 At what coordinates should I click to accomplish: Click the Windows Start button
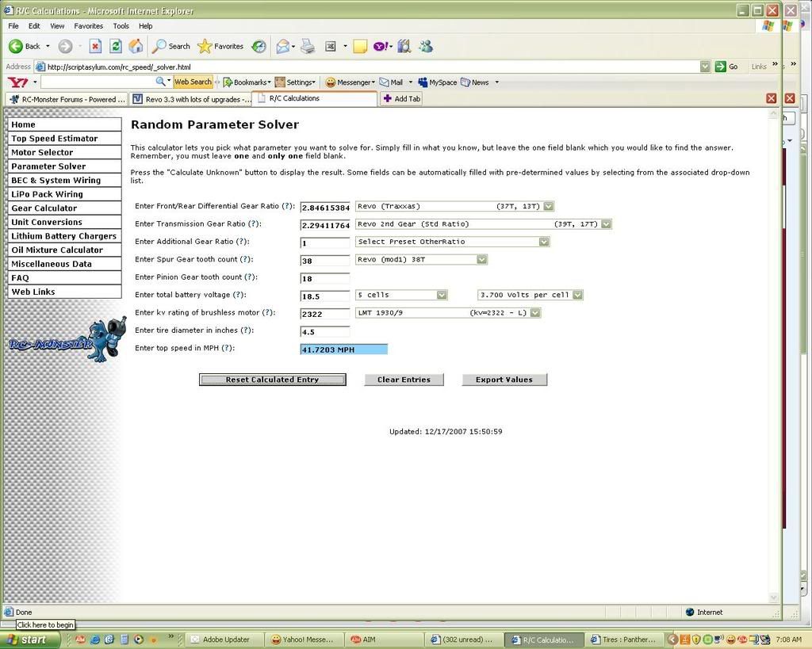[x=27, y=639]
